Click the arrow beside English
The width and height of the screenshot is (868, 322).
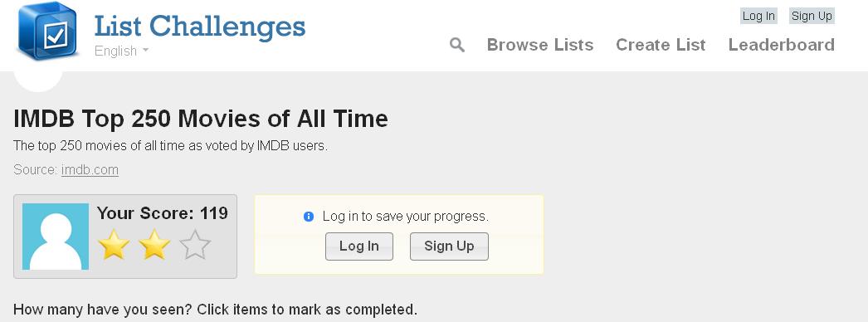(x=145, y=50)
